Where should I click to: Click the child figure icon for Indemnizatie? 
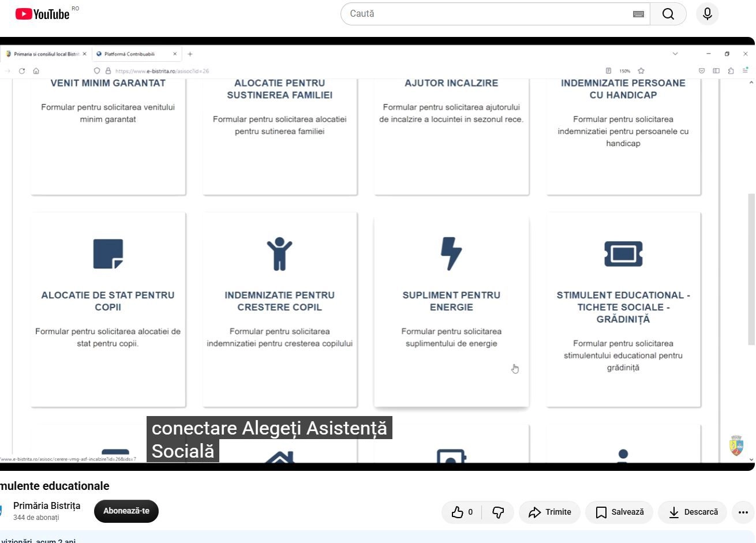tap(279, 253)
